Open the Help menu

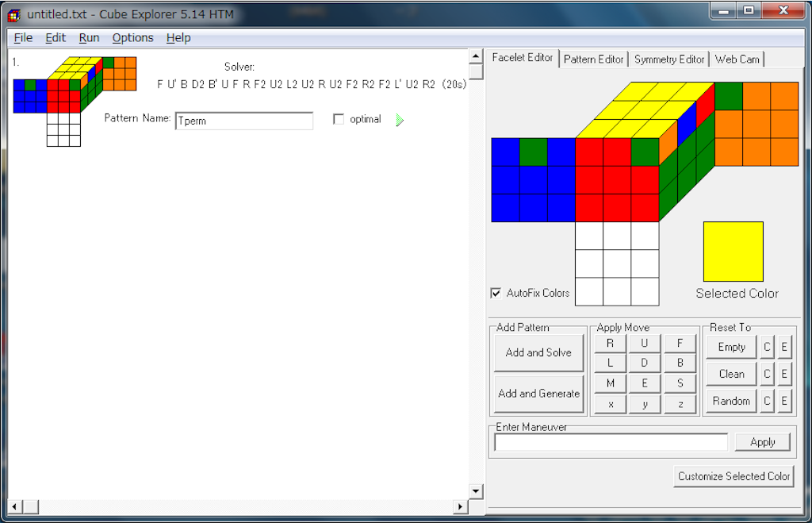(178, 38)
